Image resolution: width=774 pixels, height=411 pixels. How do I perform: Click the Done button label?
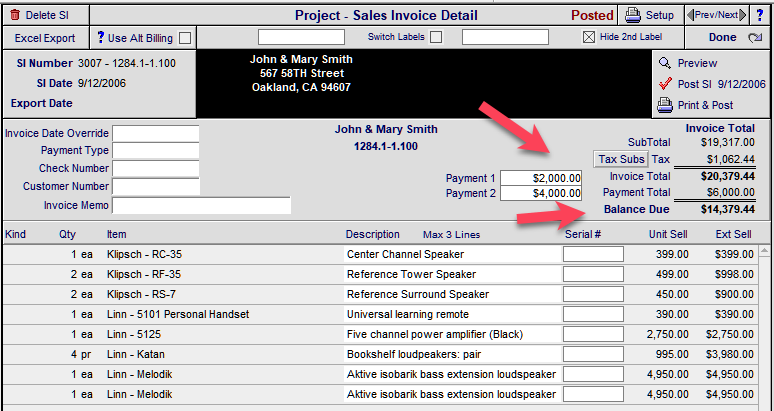click(722, 37)
